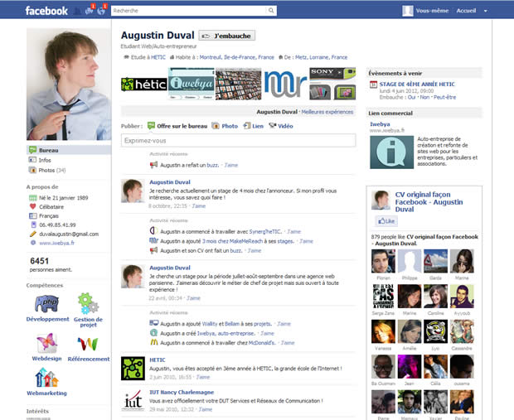Image resolution: width=514 pixels, height=420 pixels.
Task: Click Meilleures expériences link
Action: tap(327, 112)
